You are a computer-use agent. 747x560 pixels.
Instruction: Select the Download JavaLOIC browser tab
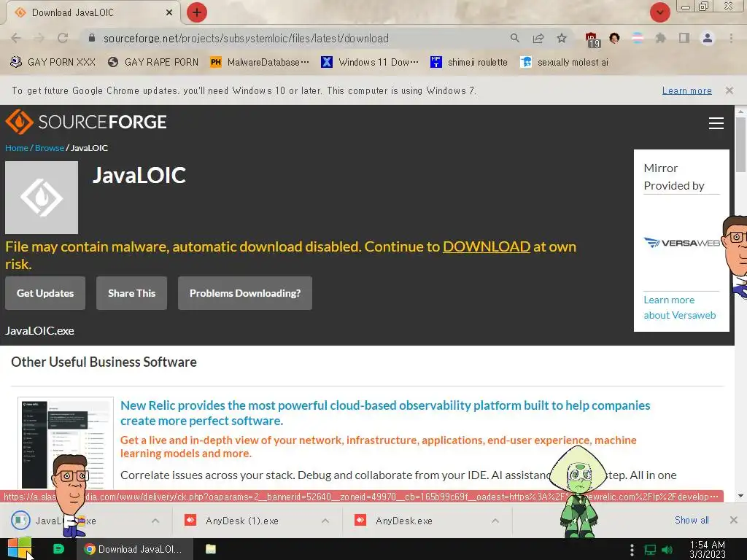(93, 12)
